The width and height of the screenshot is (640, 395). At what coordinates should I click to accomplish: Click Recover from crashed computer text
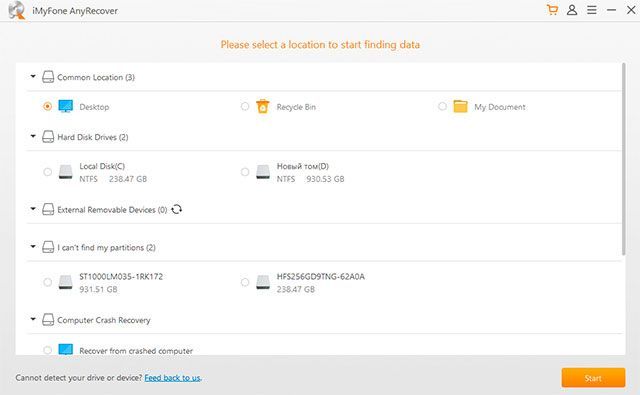coord(136,351)
